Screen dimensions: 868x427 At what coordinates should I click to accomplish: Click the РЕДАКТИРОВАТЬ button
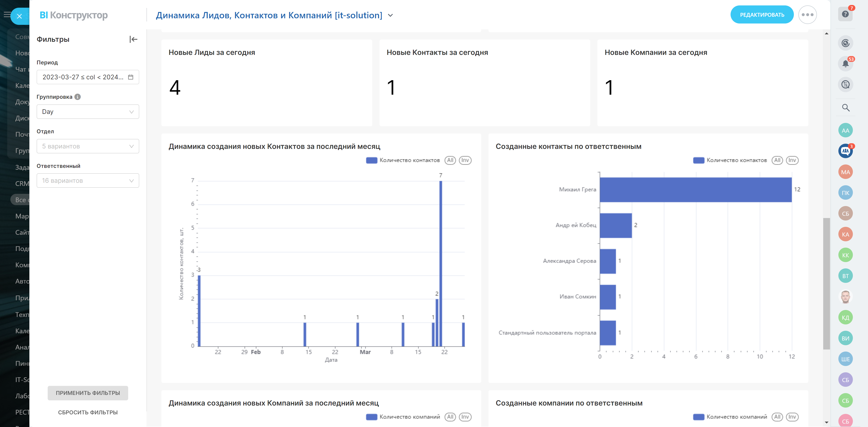tap(762, 15)
